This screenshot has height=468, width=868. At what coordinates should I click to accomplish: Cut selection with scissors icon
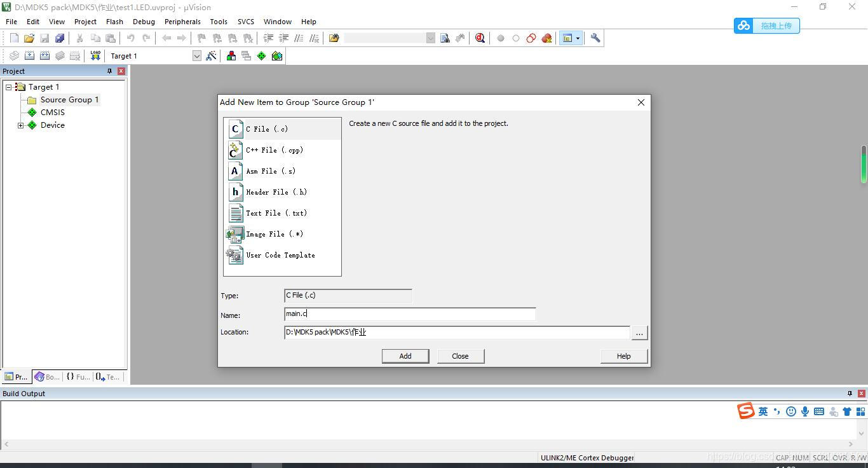[79, 38]
